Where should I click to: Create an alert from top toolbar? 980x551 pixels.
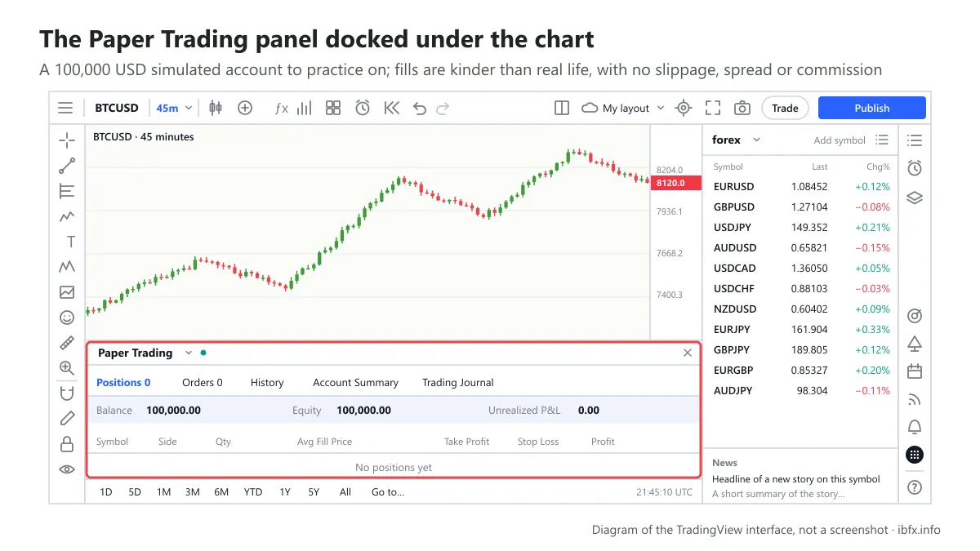[x=363, y=108]
